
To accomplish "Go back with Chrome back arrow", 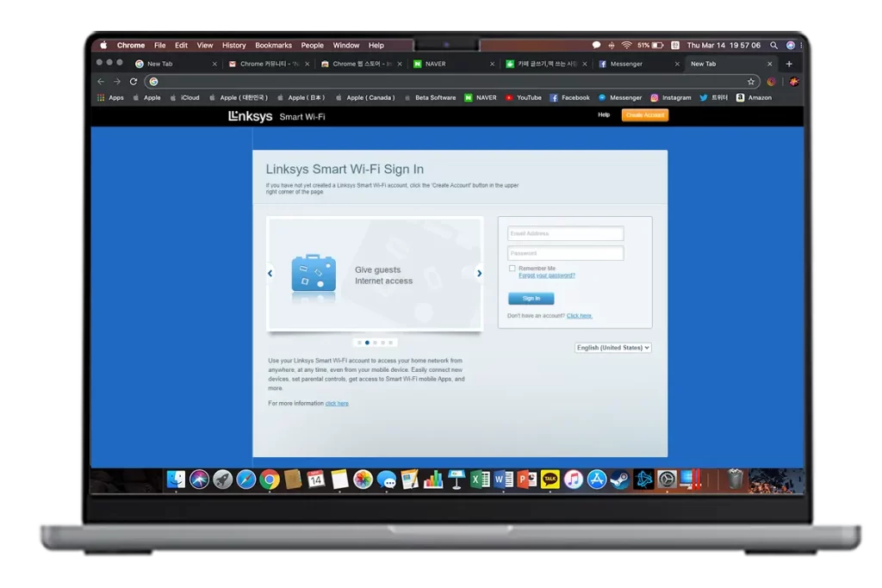I will [x=102, y=82].
